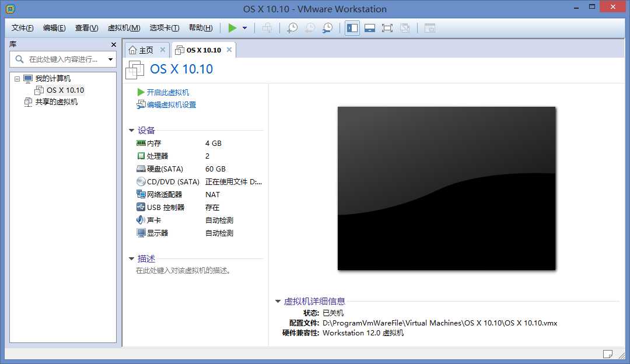Screen dimensions: 630x364
Task: Minimize the VMware Workstation window
Action: pos(576,7)
